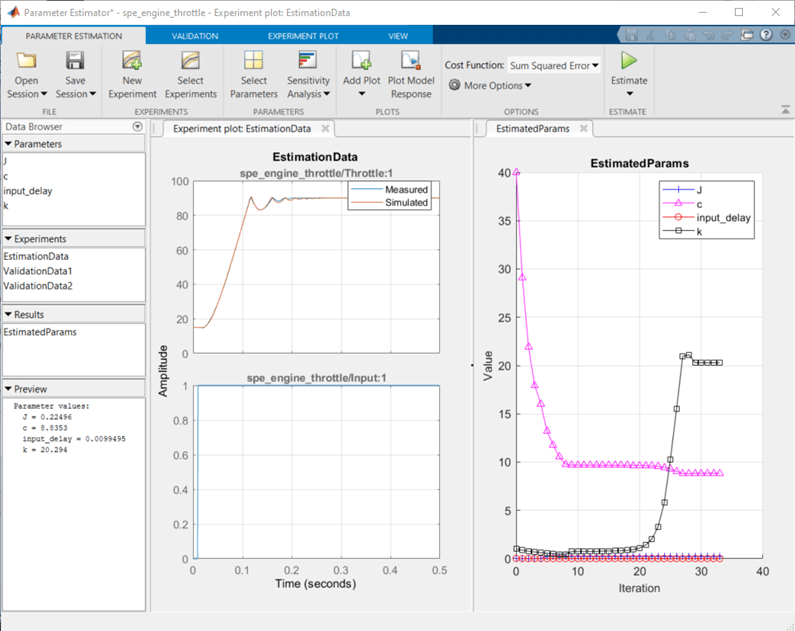Screen dimensions: 795x631
Task: Collapse the Preview section
Action: click(x=8, y=389)
